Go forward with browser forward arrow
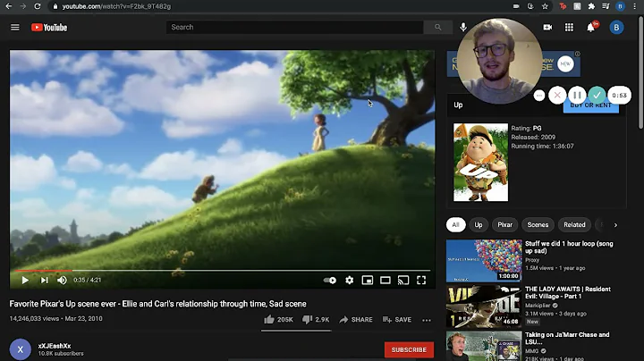The width and height of the screenshot is (644, 361). coord(23,6)
